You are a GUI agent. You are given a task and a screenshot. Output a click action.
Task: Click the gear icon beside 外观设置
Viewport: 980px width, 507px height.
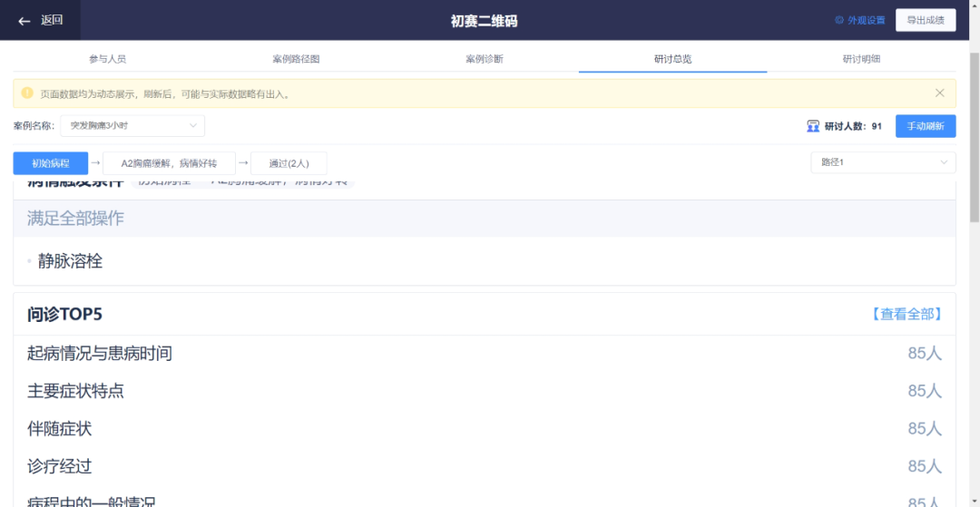point(839,21)
